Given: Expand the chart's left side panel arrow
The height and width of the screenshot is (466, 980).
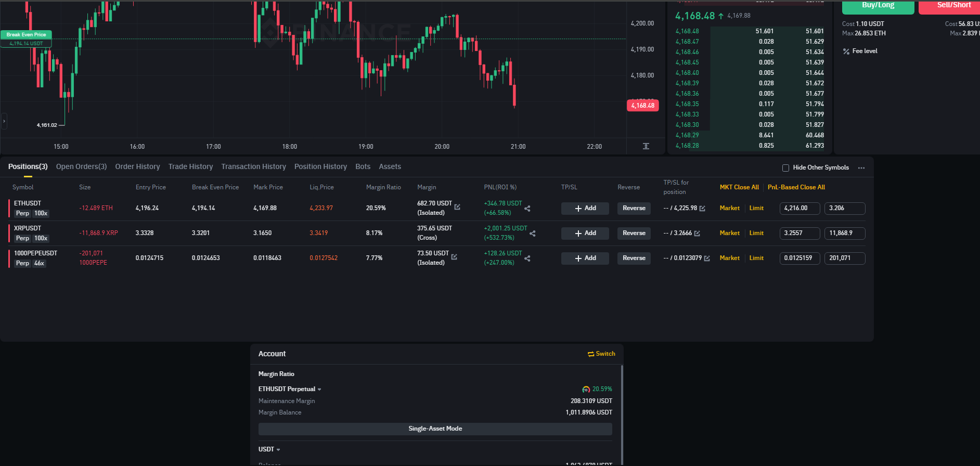Looking at the screenshot, I should point(4,121).
